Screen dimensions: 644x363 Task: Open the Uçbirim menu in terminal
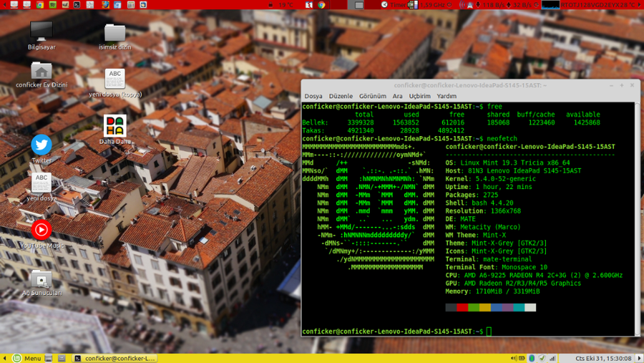point(419,96)
